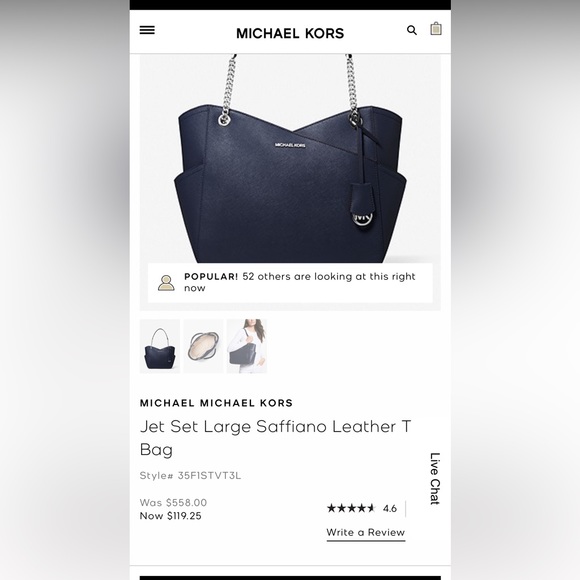Click Write a Review link
Viewport: 580px width, 580px height.
pyautogui.click(x=365, y=533)
